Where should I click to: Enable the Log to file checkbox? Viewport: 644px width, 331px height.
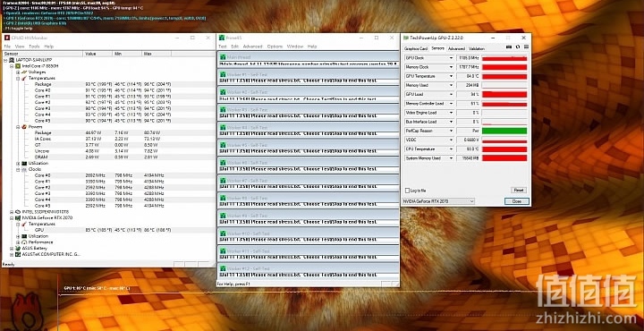pos(408,191)
